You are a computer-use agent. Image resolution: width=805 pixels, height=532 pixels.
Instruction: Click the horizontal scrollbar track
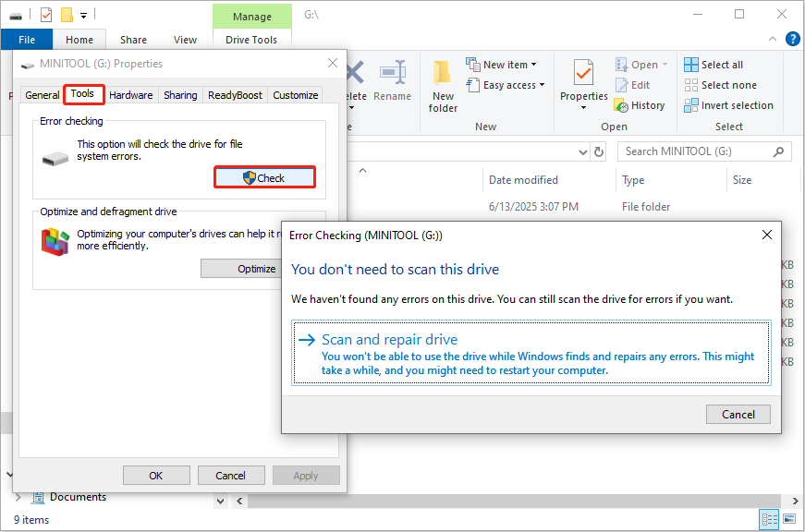click(x=515, y=502)
